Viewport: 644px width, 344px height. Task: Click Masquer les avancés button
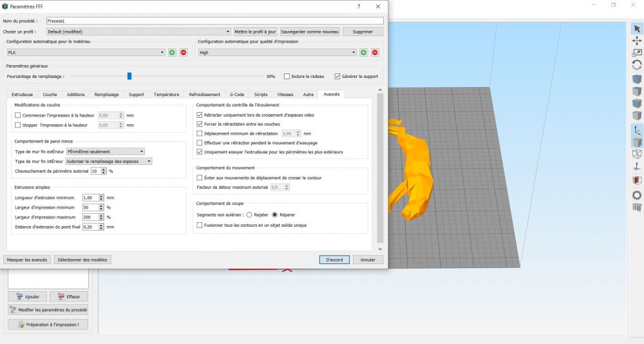pos(27,260)
